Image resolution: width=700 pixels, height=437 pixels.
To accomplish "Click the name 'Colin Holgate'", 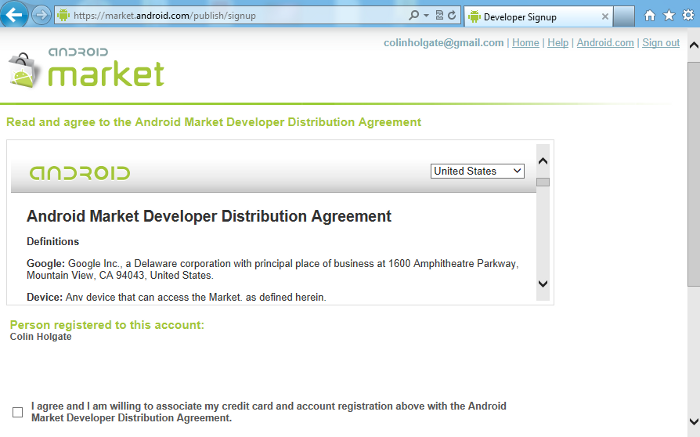I will click(41, 337).
